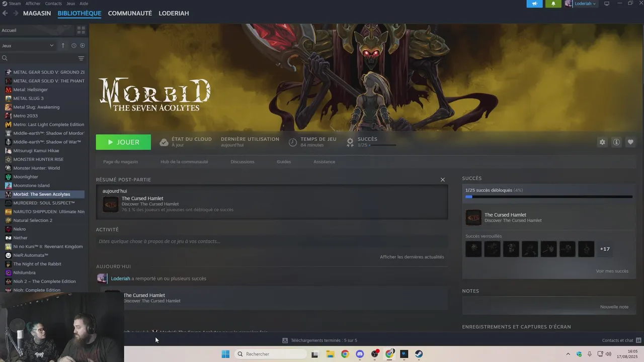The height and width of the screenshot is (362, 644).
Task: Go to the COMMUNAUTÉ tab
Action: pos(130,14)
